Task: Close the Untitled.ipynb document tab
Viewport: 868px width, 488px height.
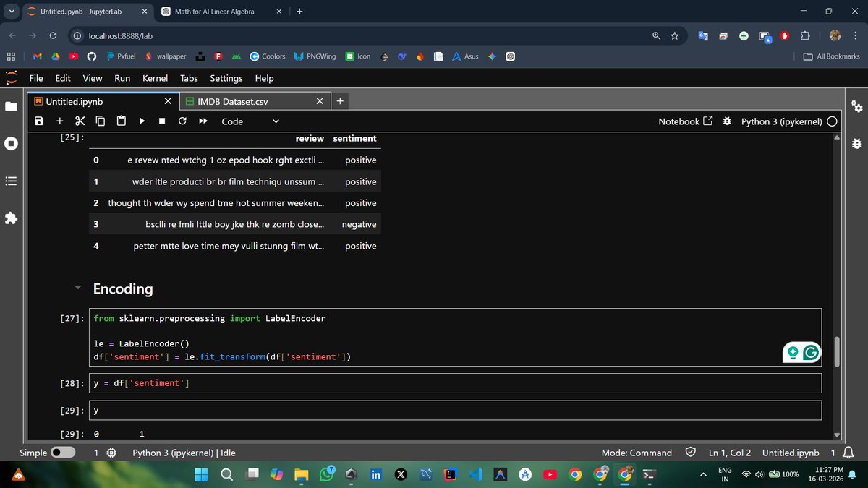Action: pos(167,102)
